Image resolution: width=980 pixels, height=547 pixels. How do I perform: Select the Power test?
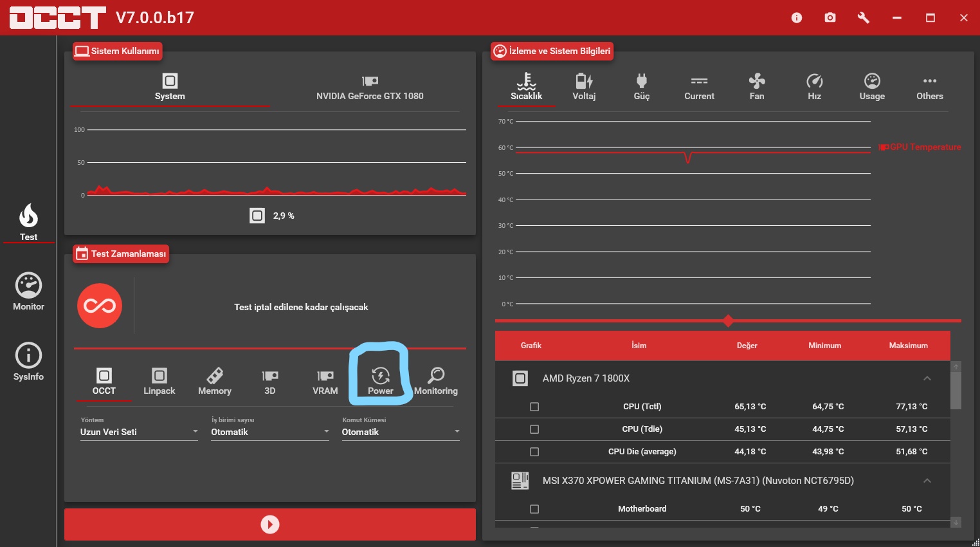click(x=381, y=382)
